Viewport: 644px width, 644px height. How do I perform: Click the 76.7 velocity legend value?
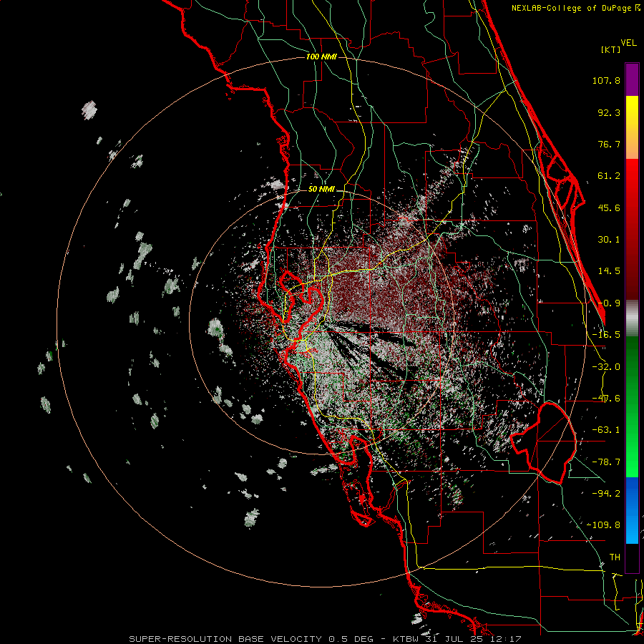click(x=609, y=144)
